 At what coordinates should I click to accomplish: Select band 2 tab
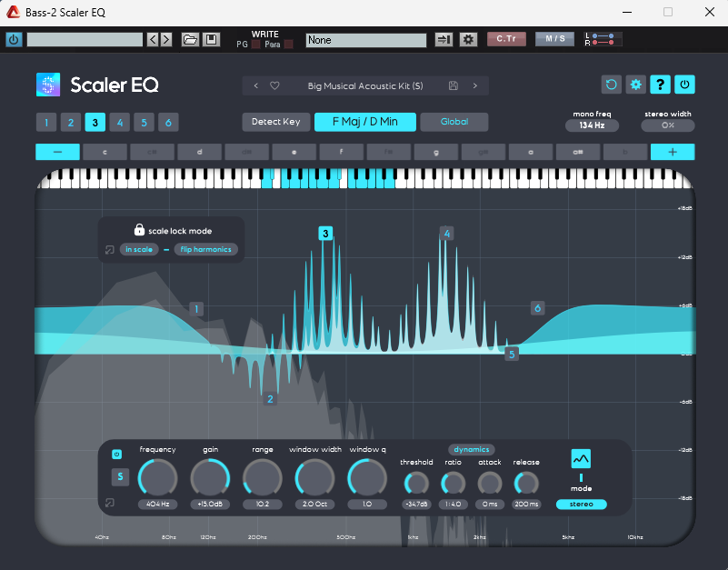coord(71,123)
